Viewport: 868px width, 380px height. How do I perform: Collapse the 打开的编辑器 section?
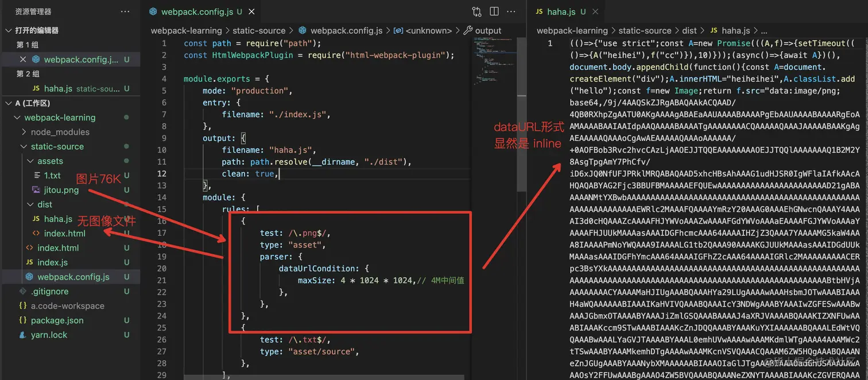(37, 30)
